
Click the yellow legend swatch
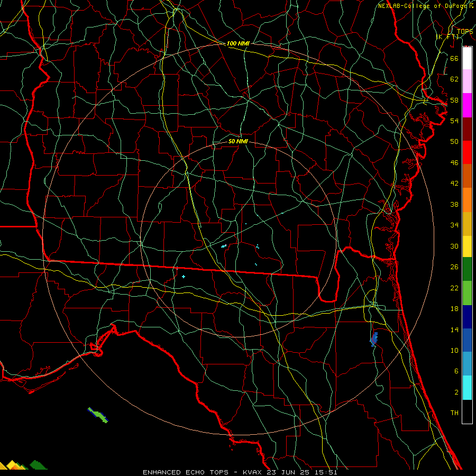point(467,246)
